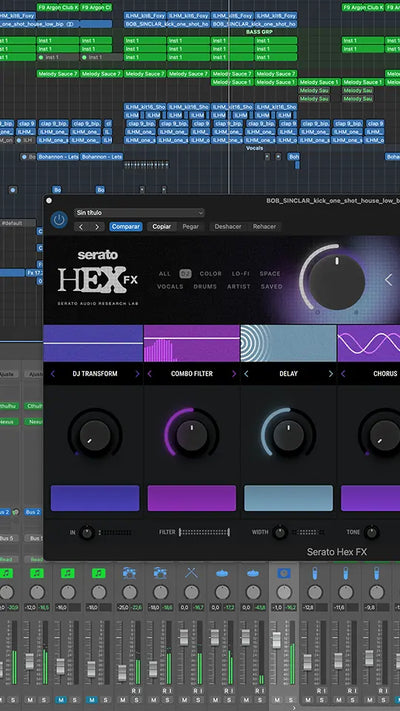Click the main Hex FX macro knob
This screenshot has height=711, width=400.
(337, 282)
